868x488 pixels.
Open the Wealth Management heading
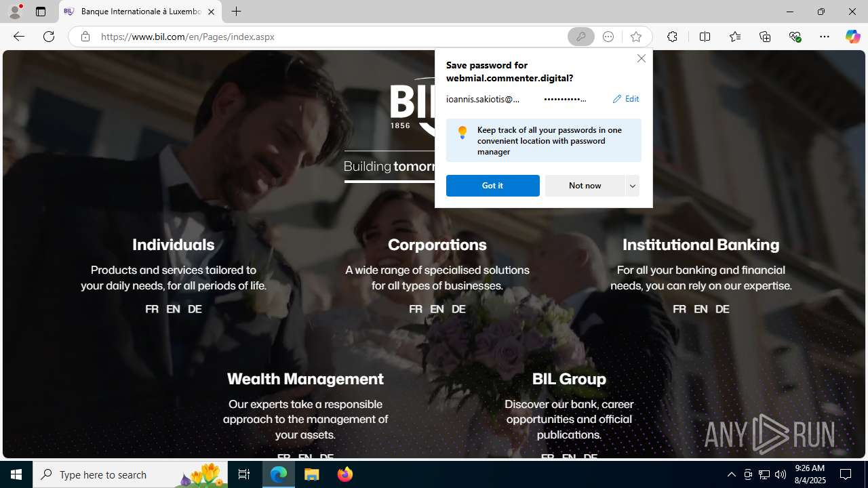[x=305, y=379]
